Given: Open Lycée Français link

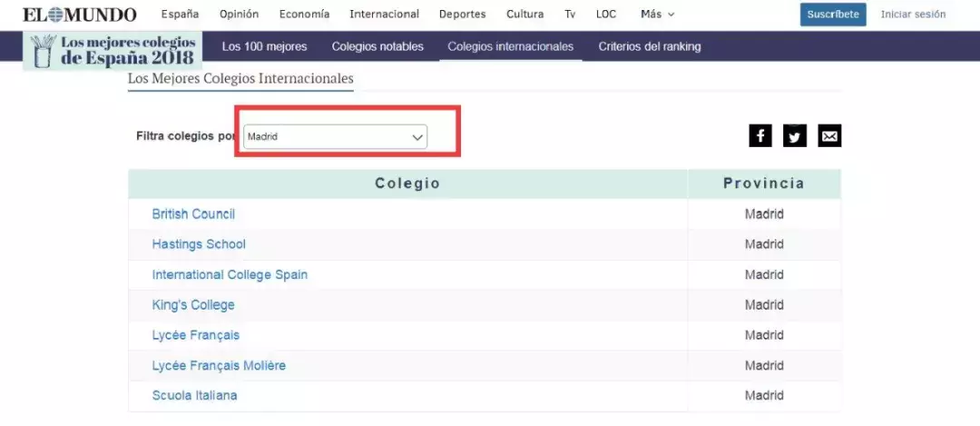Looking at the screenshot, I should [196, 335].
